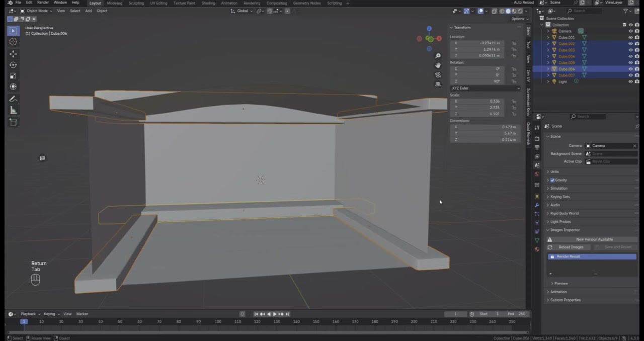Image resolution: width=644 pixels, height=341 pixels.
Task: Click the viewport zoom magnifier icon
Action: coord(438,56)
